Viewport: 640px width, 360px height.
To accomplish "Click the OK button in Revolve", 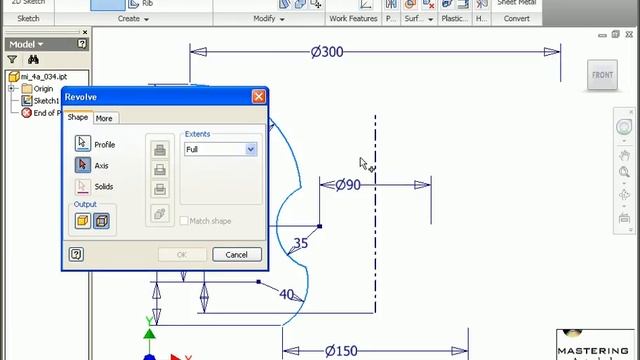I will [182, 254].
